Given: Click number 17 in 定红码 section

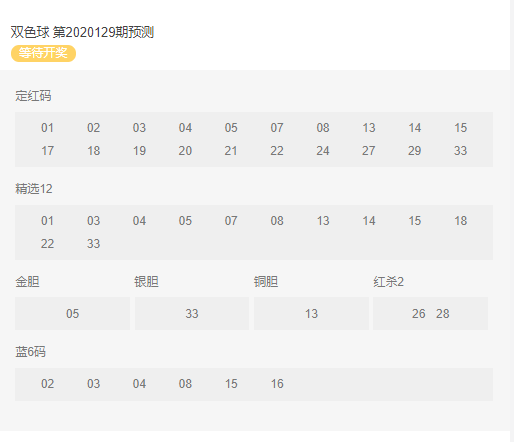Looking at the screenshot, I should point(47,151).
